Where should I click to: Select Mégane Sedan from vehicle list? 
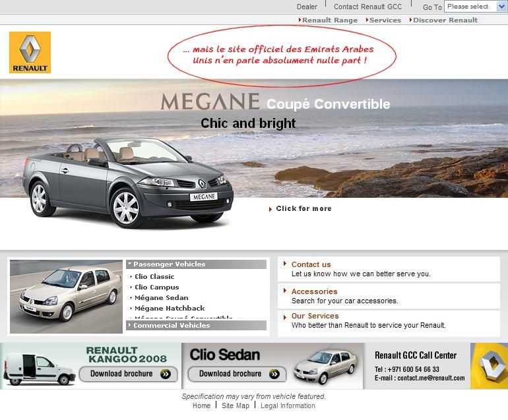[x=161, y=297]
